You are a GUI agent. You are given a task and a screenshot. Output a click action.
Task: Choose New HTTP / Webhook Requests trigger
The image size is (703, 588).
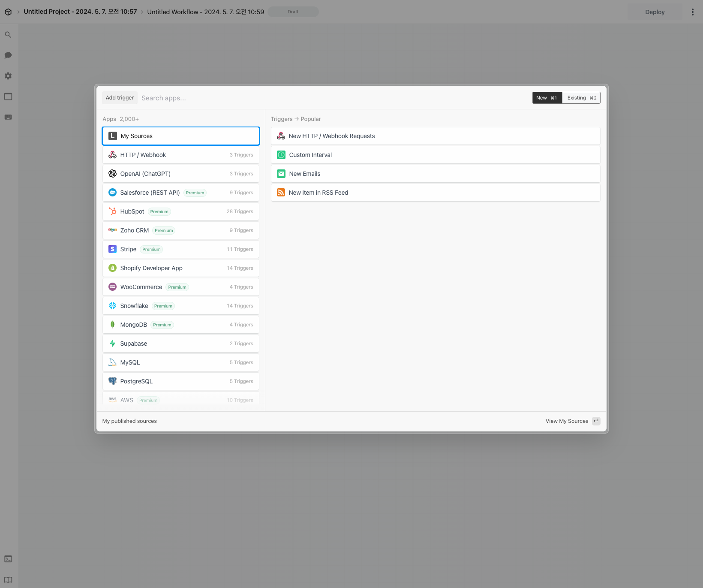pyautogui.click(x=436, y=136)
